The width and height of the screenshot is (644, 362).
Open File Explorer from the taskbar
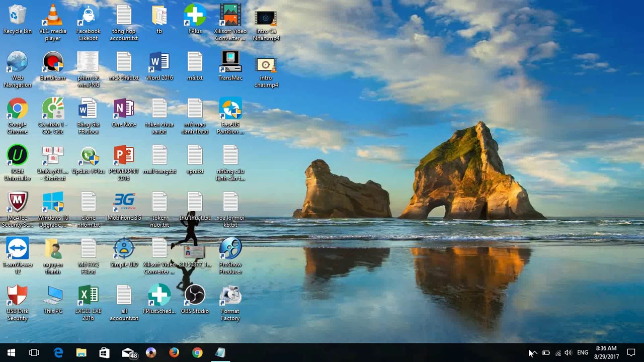[x=82, y=352]
